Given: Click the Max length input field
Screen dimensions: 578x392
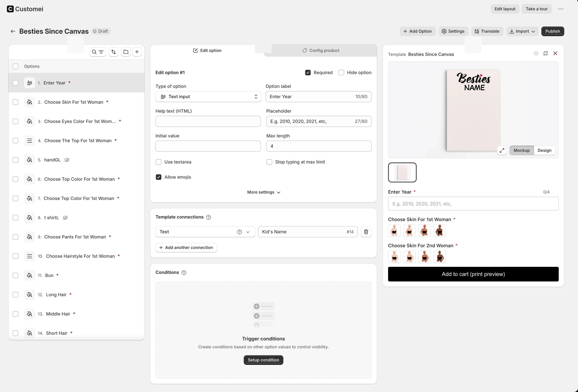Looking at the screenshot, I should pos(319,146).
